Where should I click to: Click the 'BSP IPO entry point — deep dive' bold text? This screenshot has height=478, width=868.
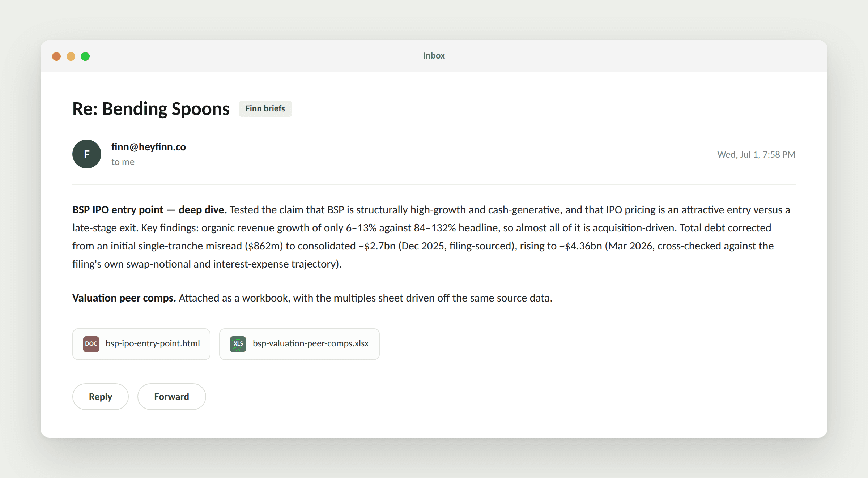149,210
